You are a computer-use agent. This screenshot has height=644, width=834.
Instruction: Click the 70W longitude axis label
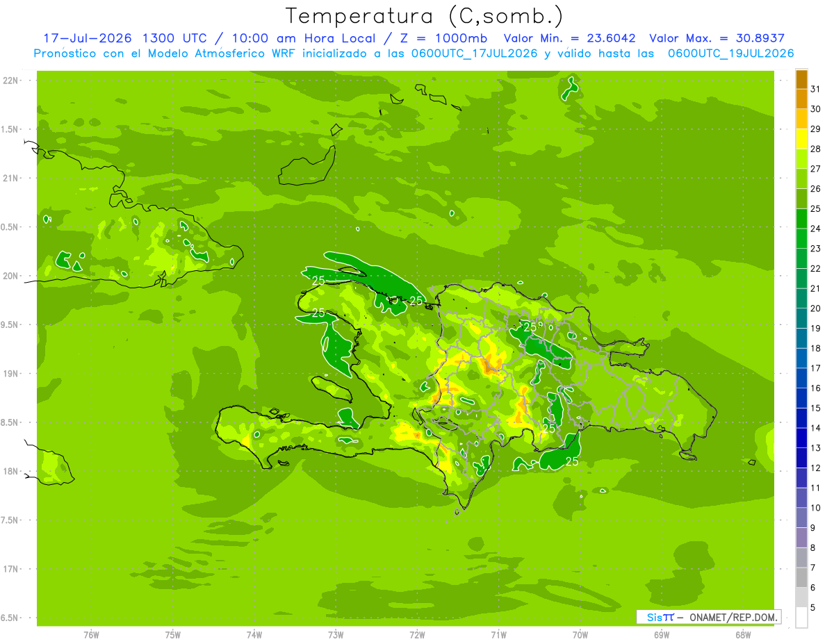(x=580, y=635)
